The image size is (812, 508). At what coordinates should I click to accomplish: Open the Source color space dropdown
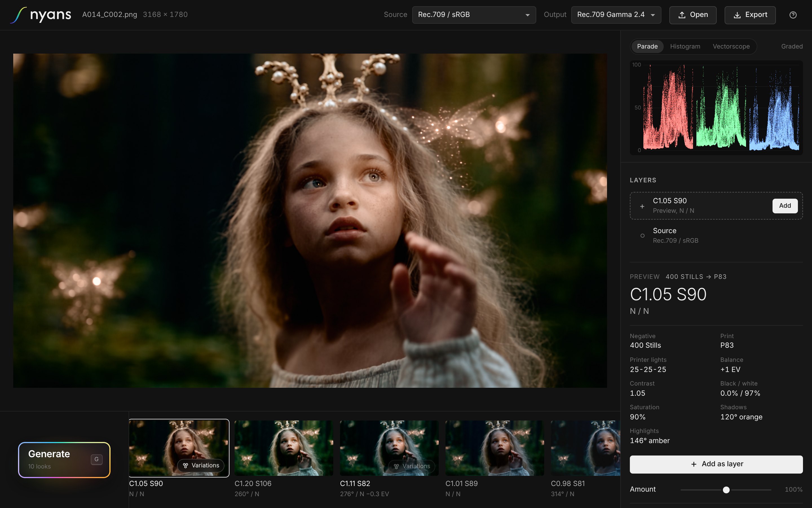click(474, 15)
